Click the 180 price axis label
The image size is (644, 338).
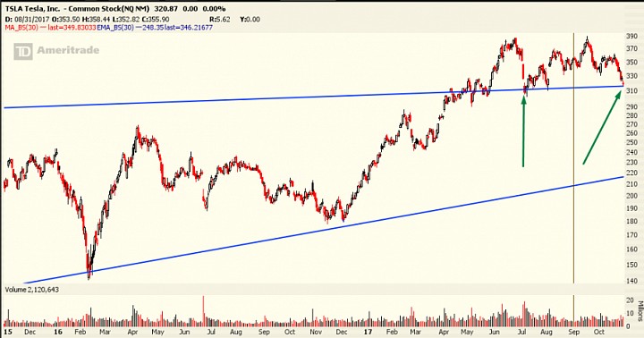tap(631, 222)
